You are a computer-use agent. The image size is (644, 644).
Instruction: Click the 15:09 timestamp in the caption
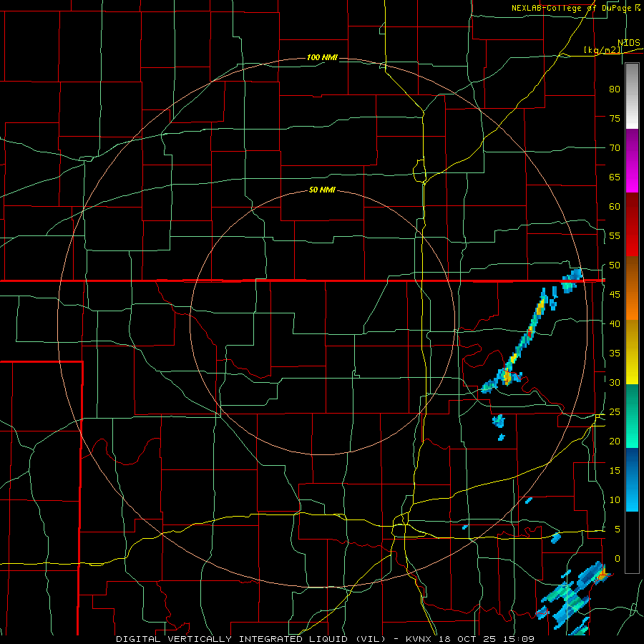pos(518,639)
